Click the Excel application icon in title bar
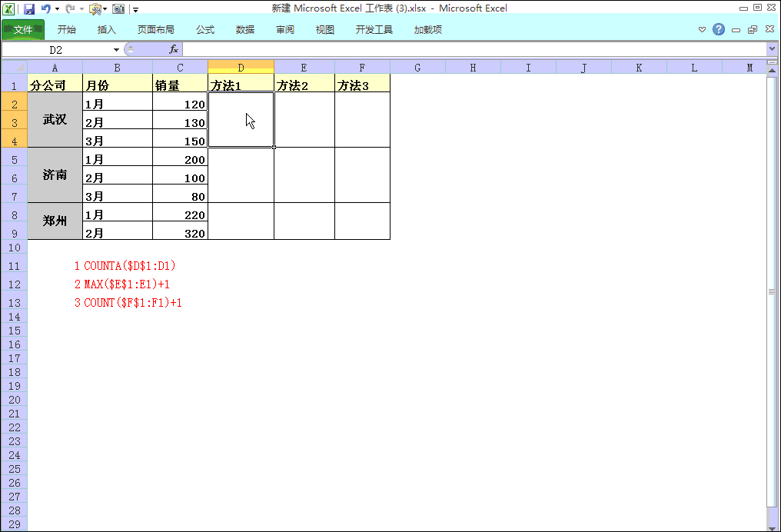Viewport: 781px width, 532px height. point(8,8)
